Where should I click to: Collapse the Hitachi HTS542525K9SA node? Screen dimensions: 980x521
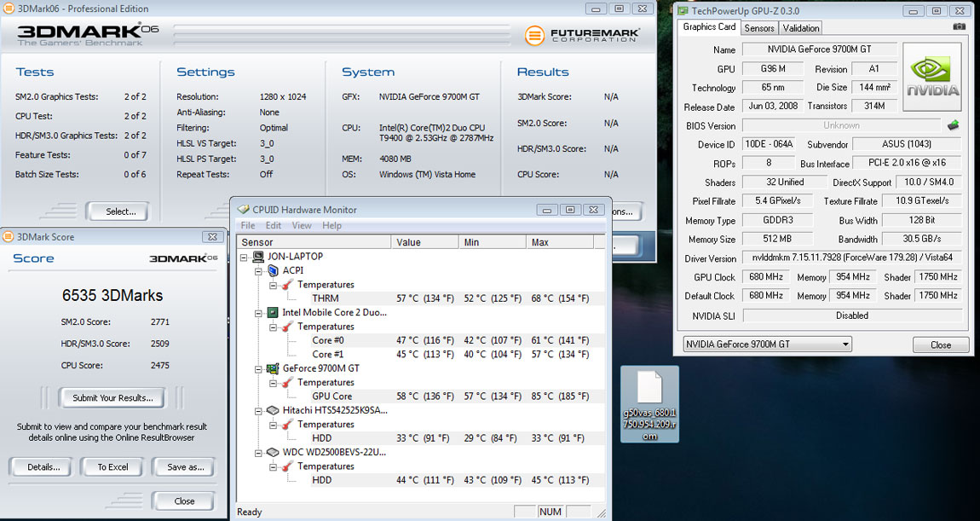point(258,411)
